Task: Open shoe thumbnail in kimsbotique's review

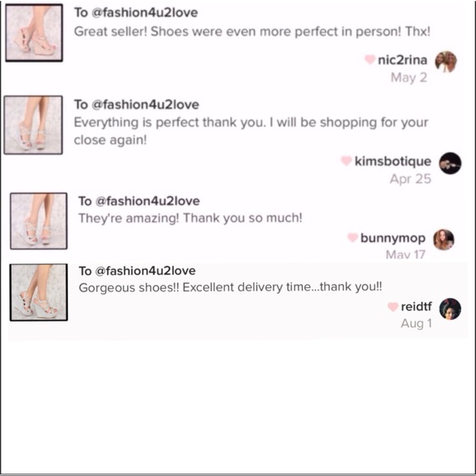Action: (34, 125)
